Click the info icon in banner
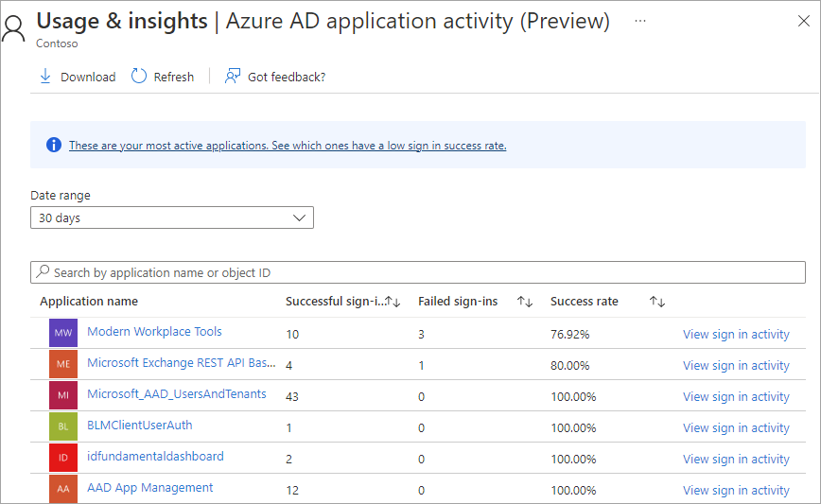The height and width of the screenshot is (504, 821). click(x=53, y=145)
